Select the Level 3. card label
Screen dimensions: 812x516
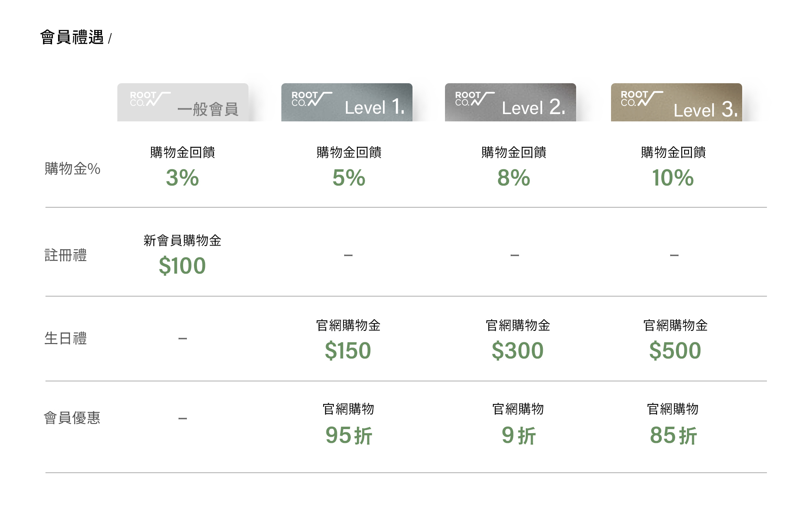705,110
